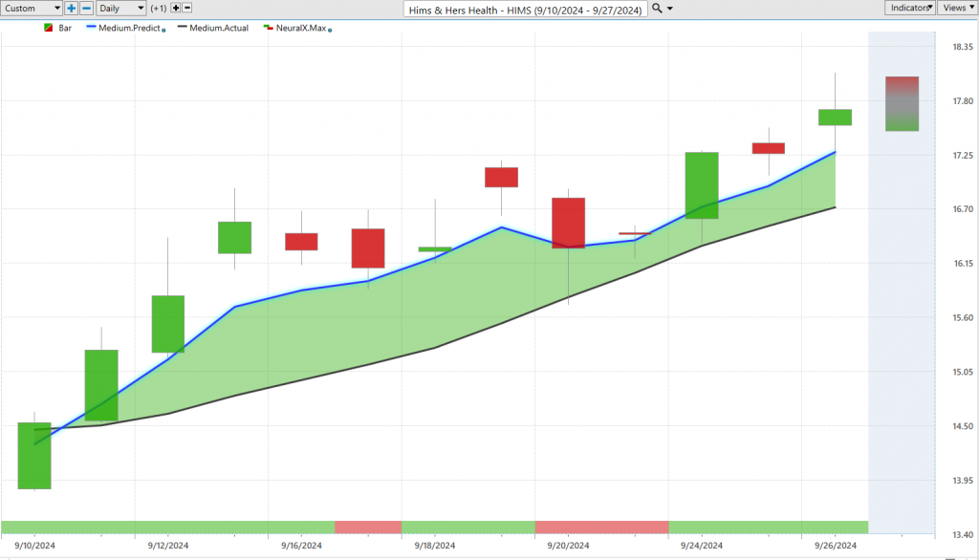Click the red trend band segment near 9/20/2024
The image size is (979, 560).
602,527
